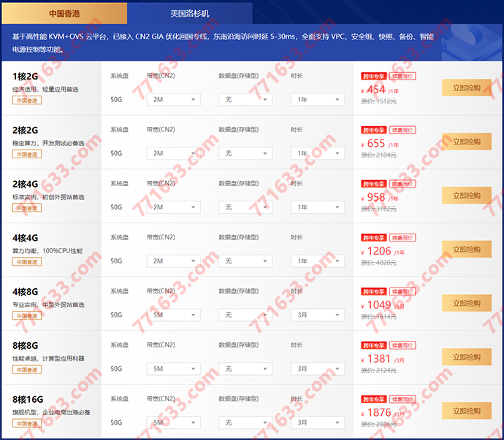Viewport: 504px width, 440px height.
Task: Click 立即抢购 for the 1核2G plan
Action: click(x=467, y=88)
